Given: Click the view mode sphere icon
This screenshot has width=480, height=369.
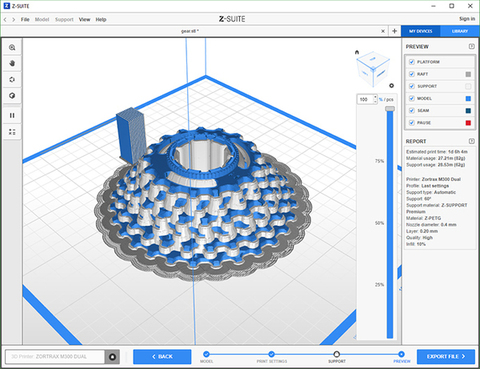Looking at the screenshot, I should 12,96.
